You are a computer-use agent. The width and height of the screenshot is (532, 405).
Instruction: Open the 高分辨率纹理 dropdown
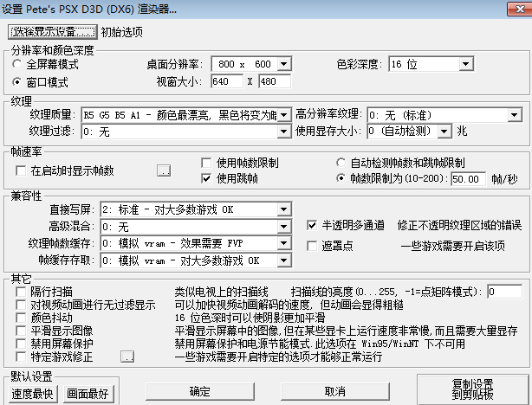click(444, 115)
